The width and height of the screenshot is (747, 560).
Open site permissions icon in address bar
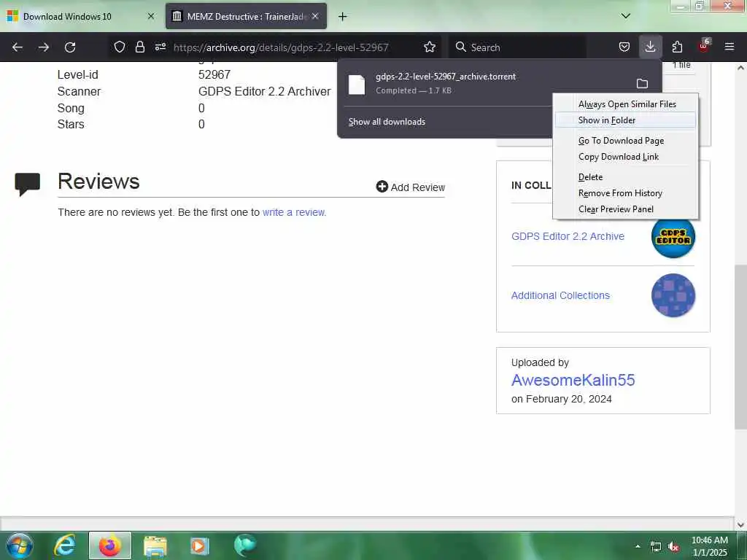pos(160,47)
